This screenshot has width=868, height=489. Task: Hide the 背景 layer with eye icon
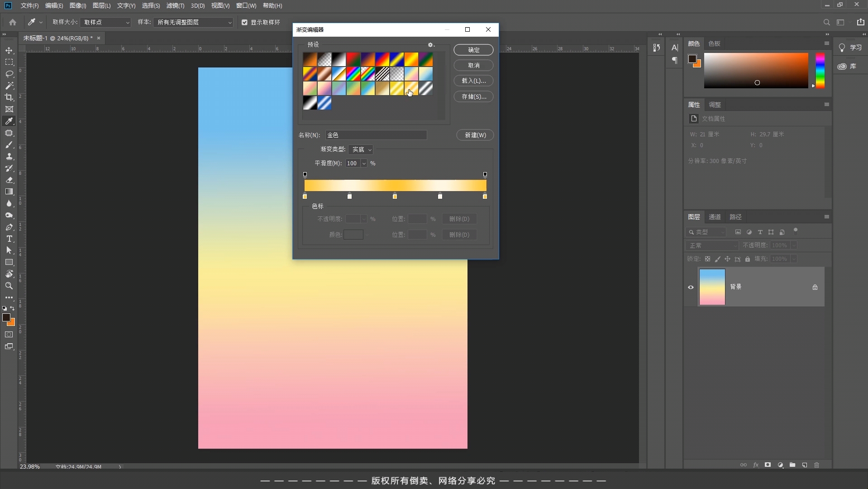[691, 287]
